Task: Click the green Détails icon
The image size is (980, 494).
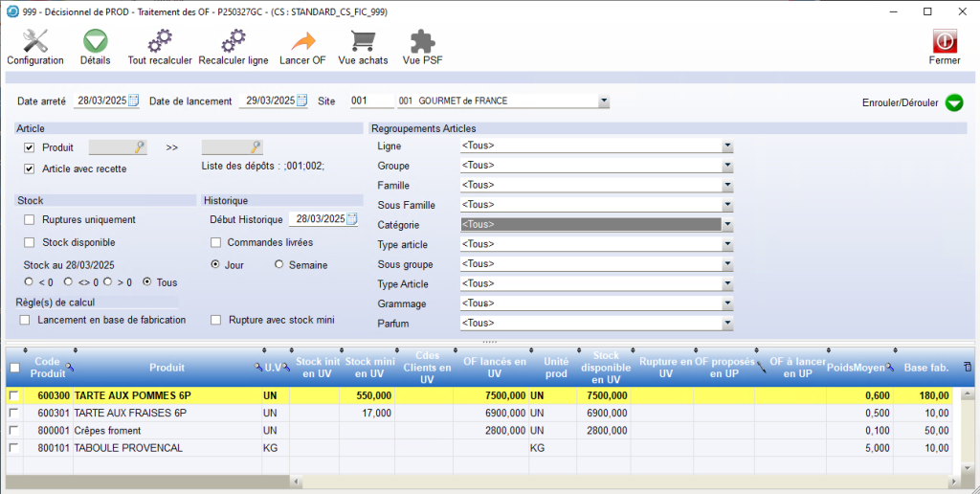Action: pyautogui.click(x=95, y=42)
